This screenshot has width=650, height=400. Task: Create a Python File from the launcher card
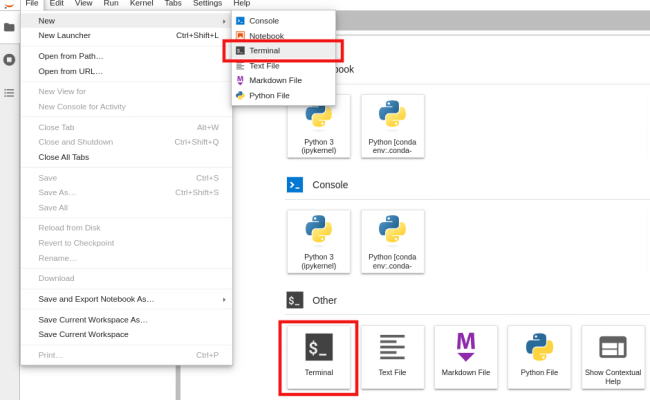pyautogui.click(x=539, y=357)
